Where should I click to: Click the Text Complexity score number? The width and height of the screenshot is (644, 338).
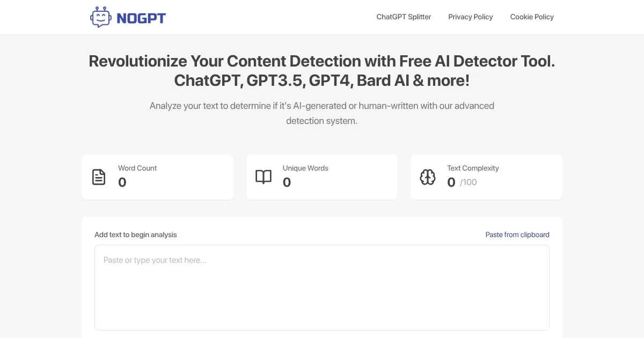[451, 182]
